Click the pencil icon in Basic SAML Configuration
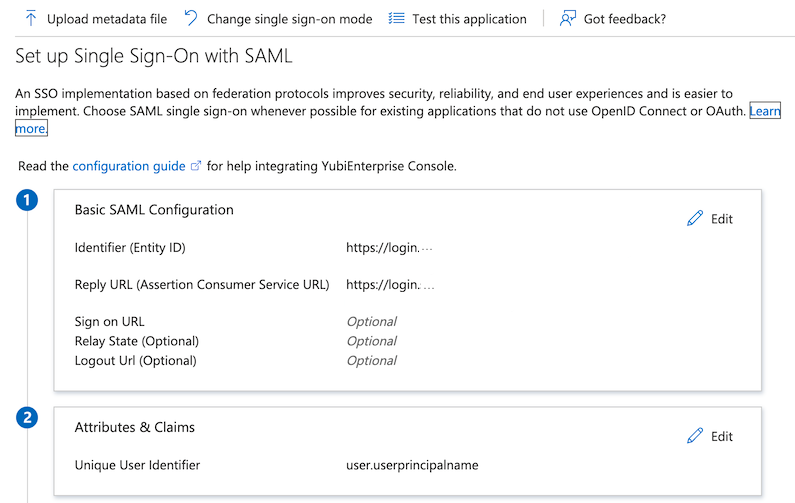 pyautogui.click(x=695, y=219)
